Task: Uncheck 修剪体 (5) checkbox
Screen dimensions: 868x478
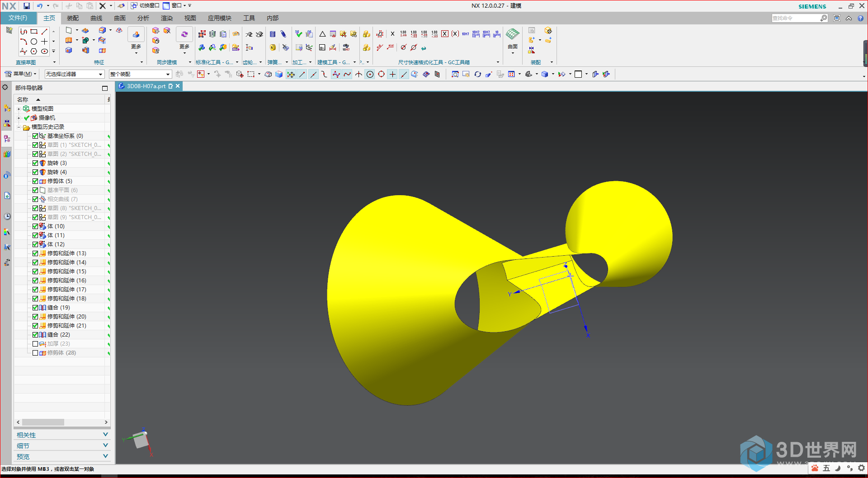Action: pyautogui.click(x=35, y=181)
